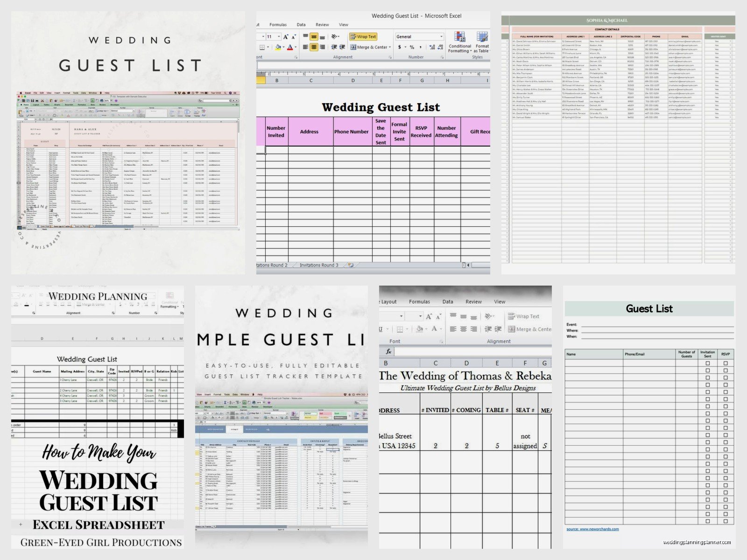Click Decrease Decimal in Number group
This screenshot has height=560, width=747.
tap(440, 47)
